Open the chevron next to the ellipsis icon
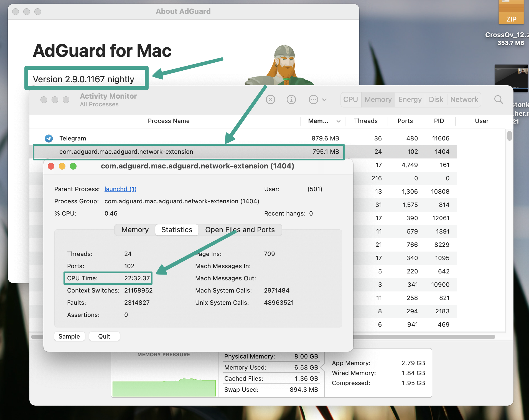Image resolution: width=529 pixels, height=420 pixels. click(x=324, y=100)
